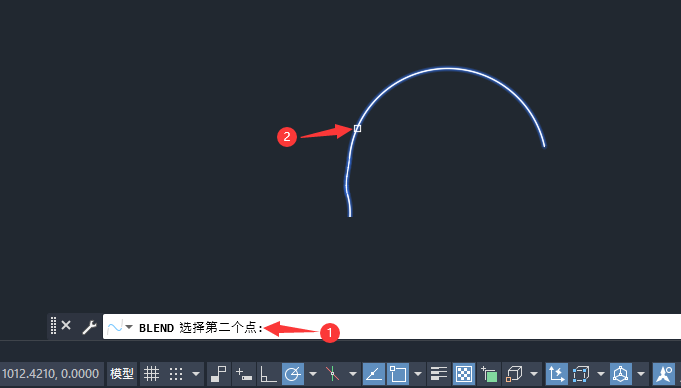Toggle annotation visibility status icon
This screenshot has width=681, height=388.
664,374
